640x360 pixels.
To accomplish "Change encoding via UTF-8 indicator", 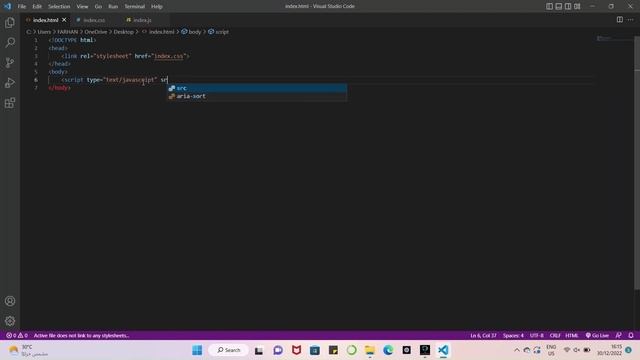I will 536,336.
